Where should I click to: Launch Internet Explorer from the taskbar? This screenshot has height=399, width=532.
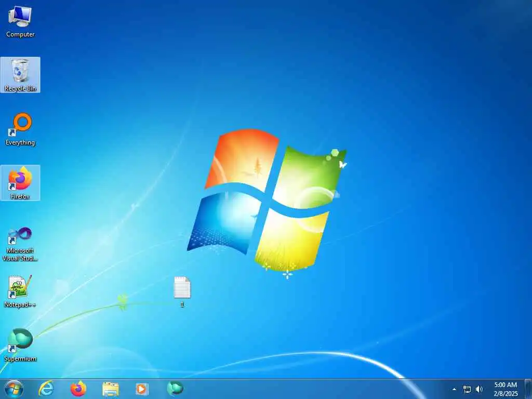pos(46,389)
